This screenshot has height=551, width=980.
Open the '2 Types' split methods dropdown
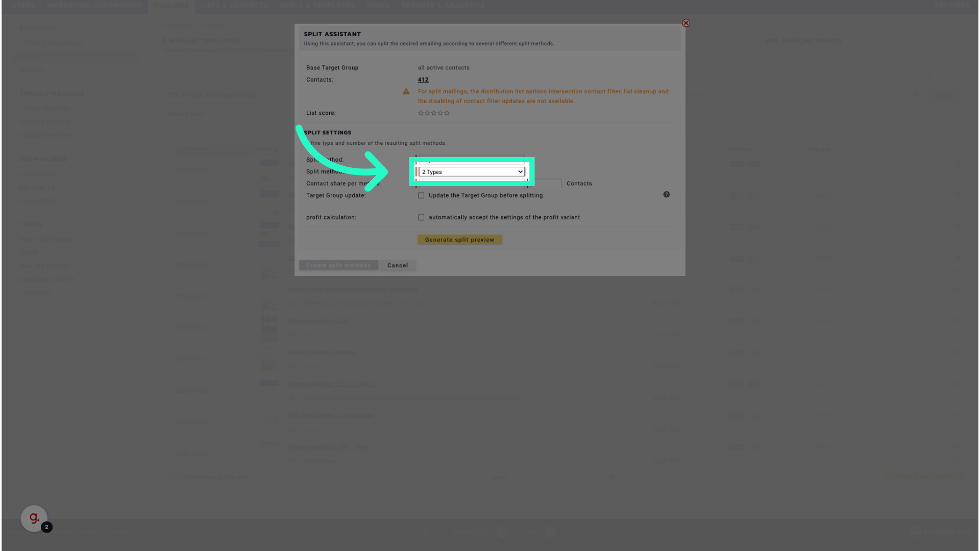click(472, 172)
